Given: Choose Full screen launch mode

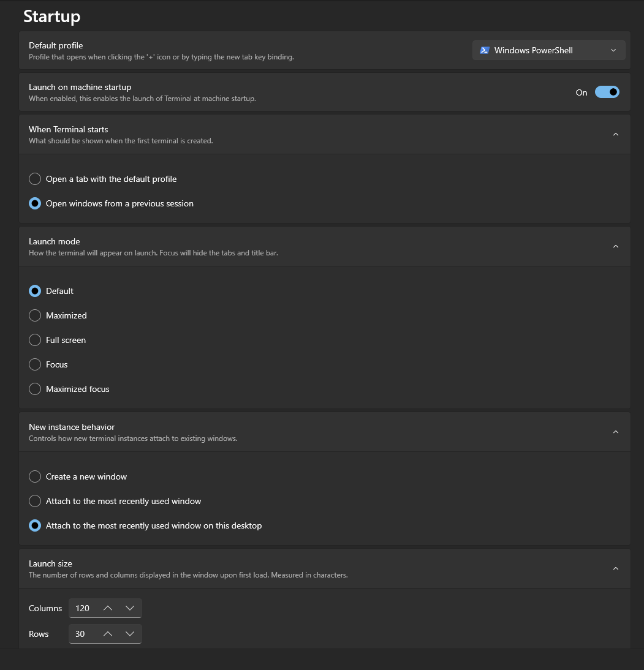Looking at the screenshot, I should click(35, 340).
